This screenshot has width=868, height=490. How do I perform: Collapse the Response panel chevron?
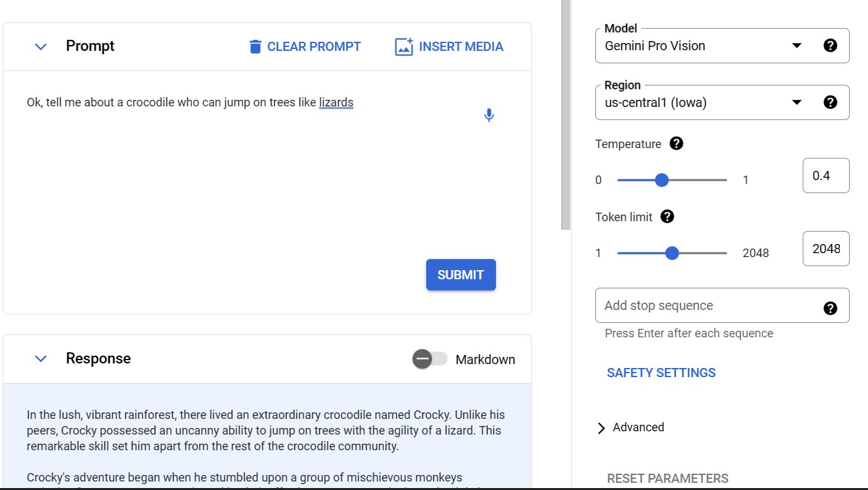[41, 359]
